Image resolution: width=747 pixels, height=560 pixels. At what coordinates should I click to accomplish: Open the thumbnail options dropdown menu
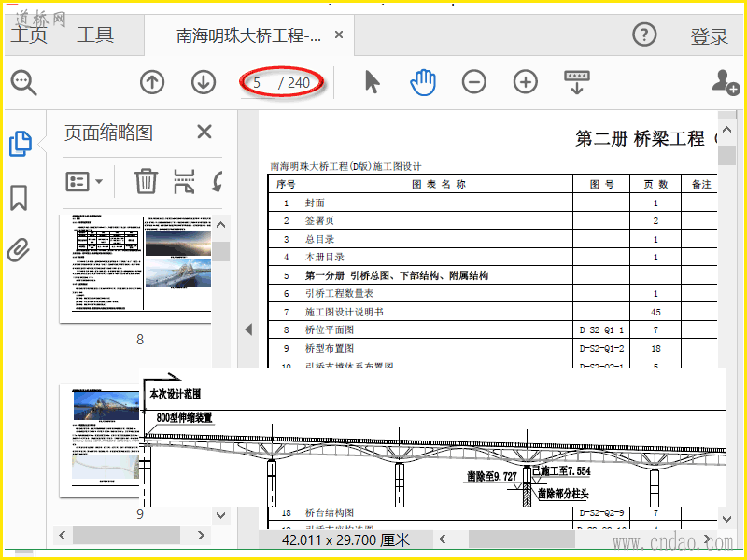[x=84, y=181]
